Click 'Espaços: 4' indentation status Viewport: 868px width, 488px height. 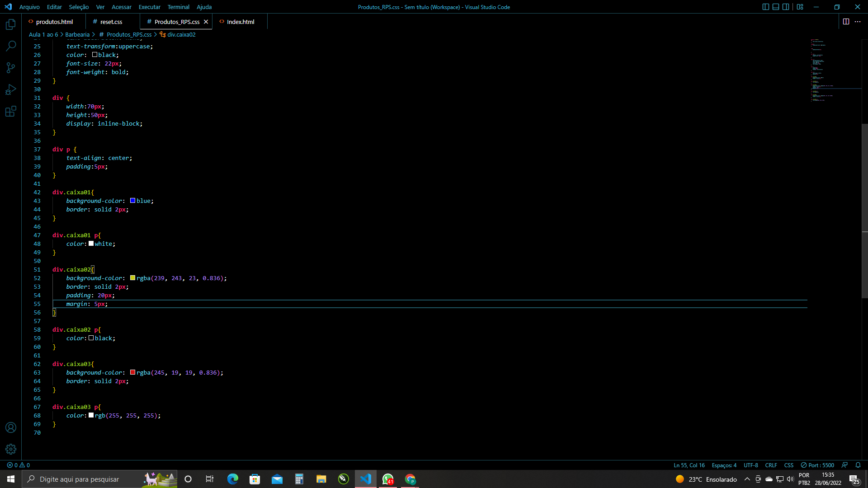[724, 465]
